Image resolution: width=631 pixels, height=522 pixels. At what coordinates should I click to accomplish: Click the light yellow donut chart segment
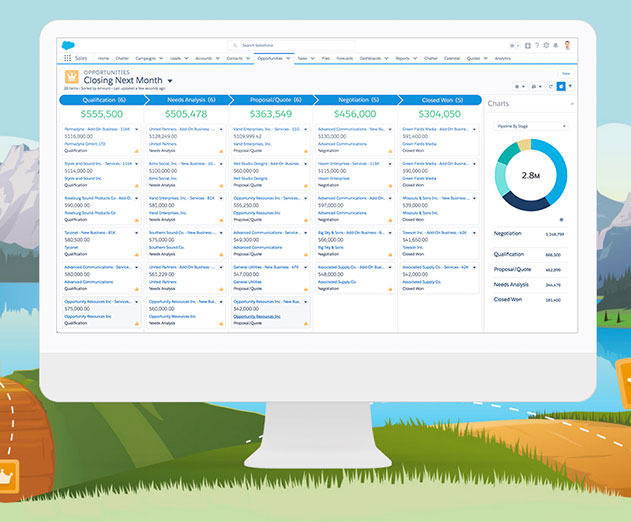(524, 145)
